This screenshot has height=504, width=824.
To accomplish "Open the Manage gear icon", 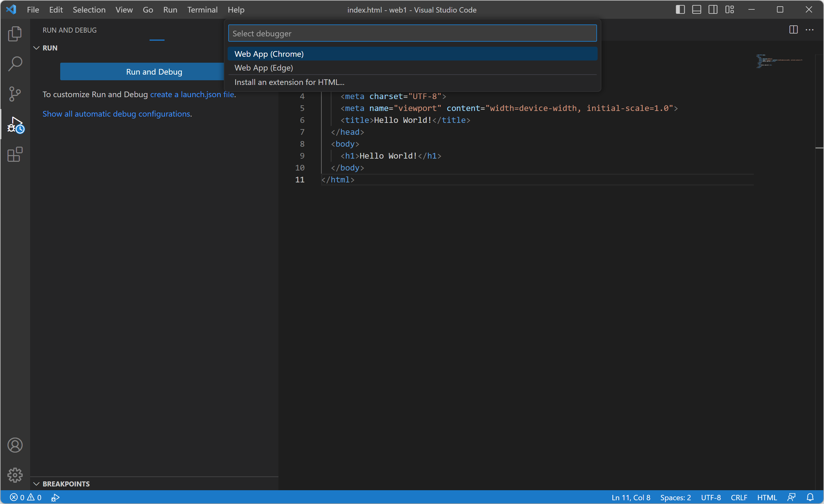I will (x=15, y=475).
